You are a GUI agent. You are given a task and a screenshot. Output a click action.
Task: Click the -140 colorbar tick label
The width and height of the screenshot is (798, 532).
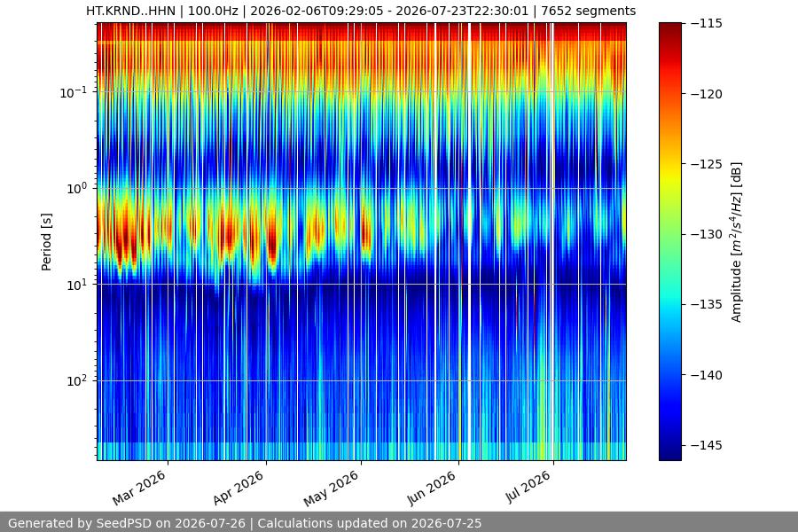[707, 375]
